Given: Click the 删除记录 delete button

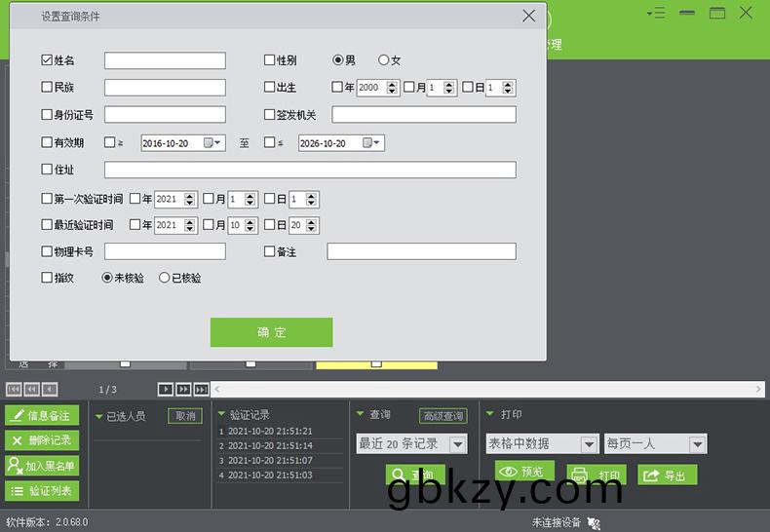Looking at the screenshot, I should click(43, 440).
